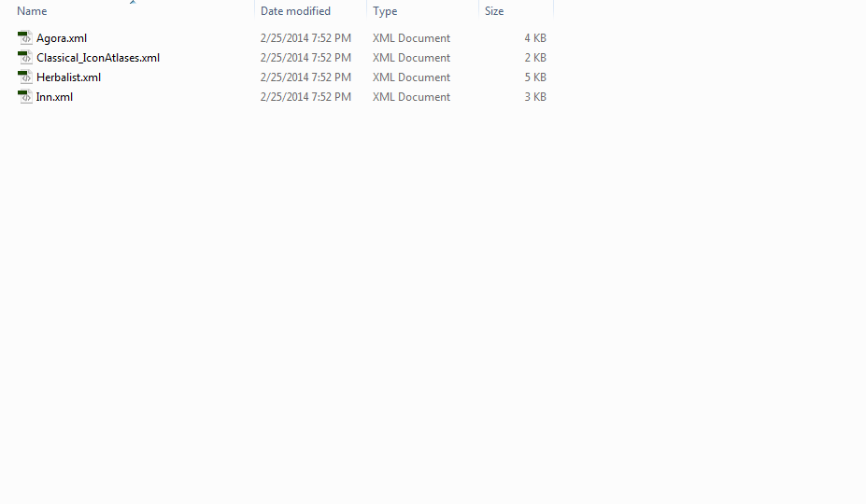The image size is (866, 504).
Task: Select the Inn.xml file icon
Action: tap(25, 97)
